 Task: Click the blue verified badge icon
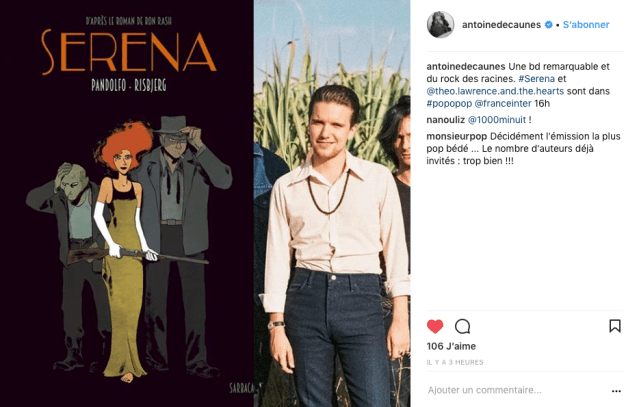pos(549,25)
